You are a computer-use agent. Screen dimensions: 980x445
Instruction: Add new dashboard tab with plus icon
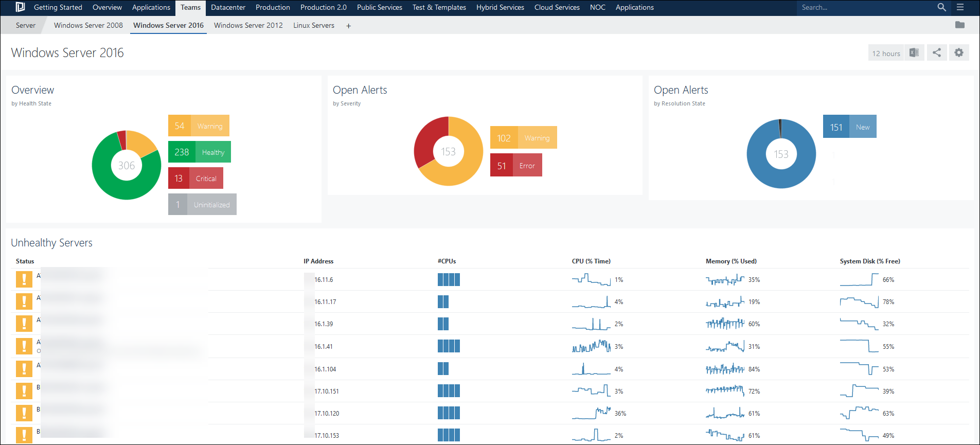coord(348,26)
